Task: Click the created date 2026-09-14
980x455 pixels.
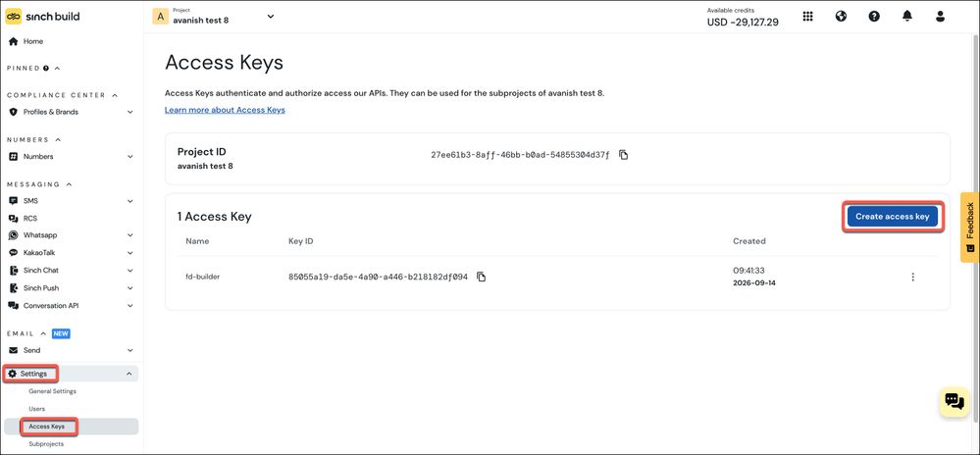Action: tap(753, 283)
